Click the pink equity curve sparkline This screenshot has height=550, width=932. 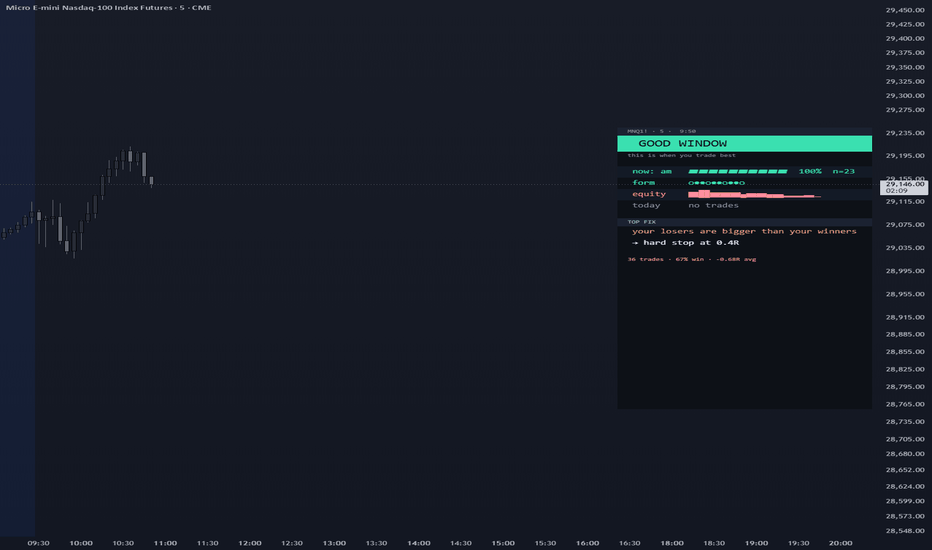coord(754,194)
